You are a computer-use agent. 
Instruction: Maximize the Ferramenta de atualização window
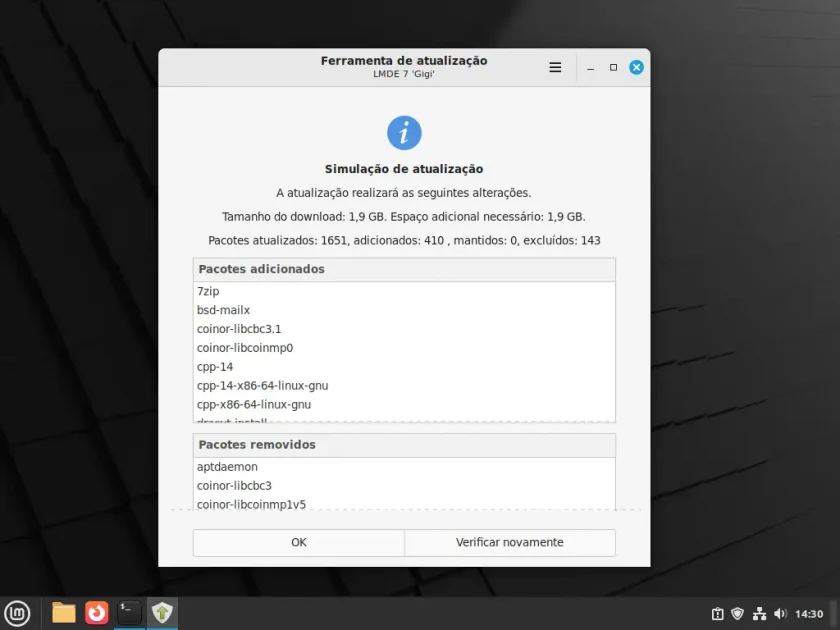pyautogui.click(x=613, y=68)
